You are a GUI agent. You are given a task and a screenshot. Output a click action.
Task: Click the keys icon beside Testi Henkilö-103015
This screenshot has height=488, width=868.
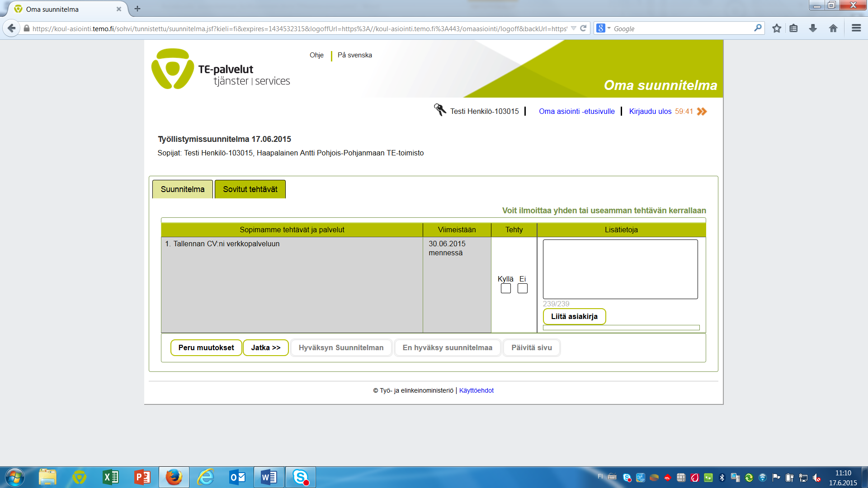[440, 110]
